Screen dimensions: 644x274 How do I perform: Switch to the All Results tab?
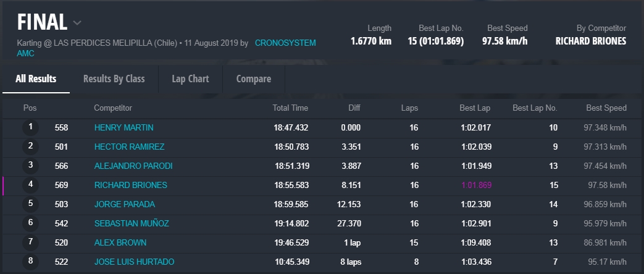click(36, 79)
